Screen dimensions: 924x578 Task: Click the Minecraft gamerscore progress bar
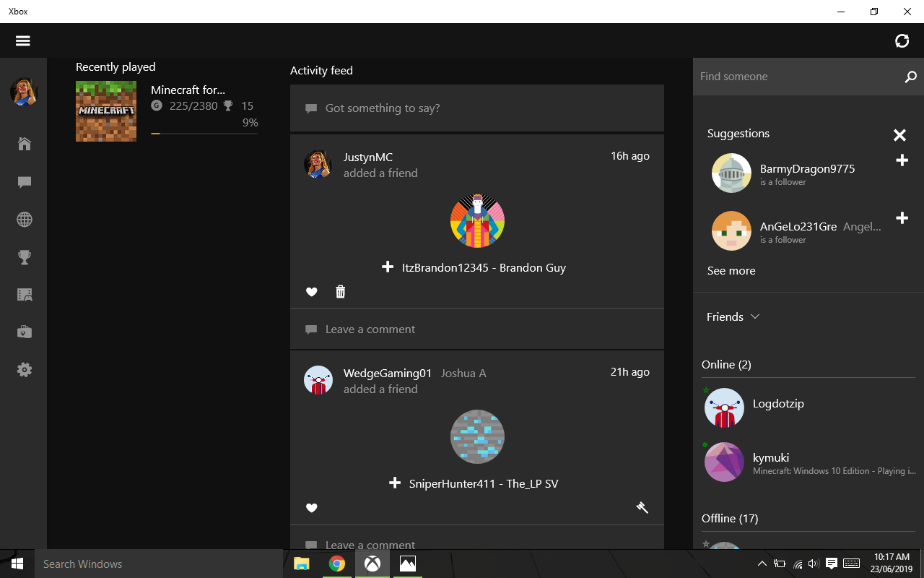pyautogui.click(x=204, y=134)
